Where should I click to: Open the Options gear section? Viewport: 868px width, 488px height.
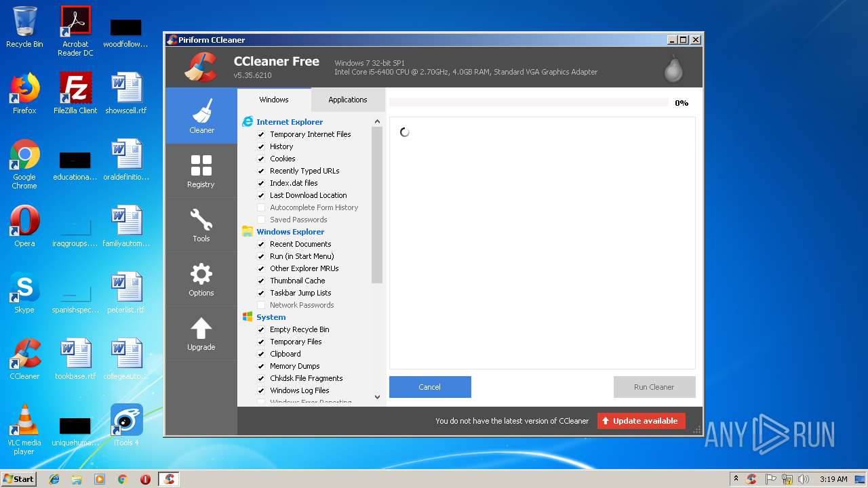(201, 279)
